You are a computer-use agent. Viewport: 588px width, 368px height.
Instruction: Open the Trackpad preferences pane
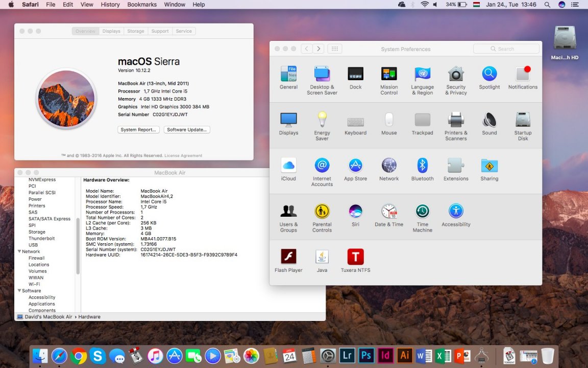(422, 124)
